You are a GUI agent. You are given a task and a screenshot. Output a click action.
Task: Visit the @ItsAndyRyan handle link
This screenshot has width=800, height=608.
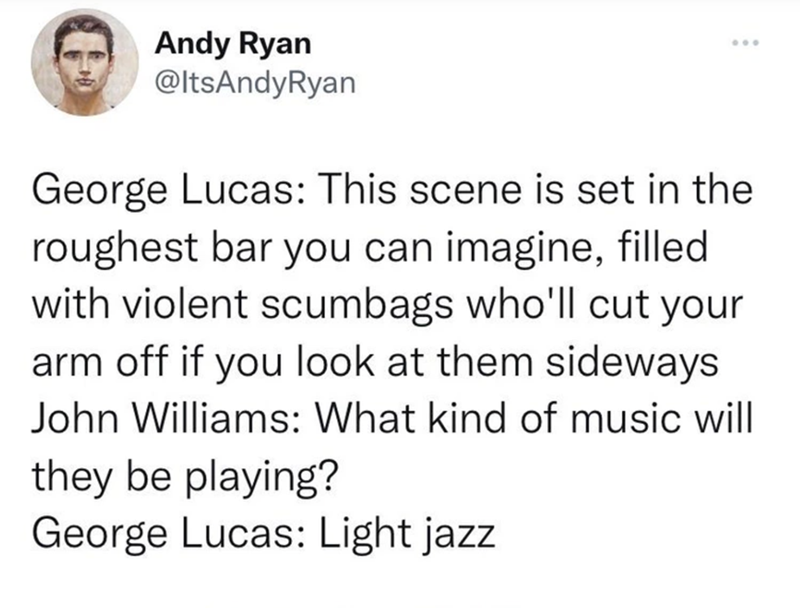coord(255,82)
